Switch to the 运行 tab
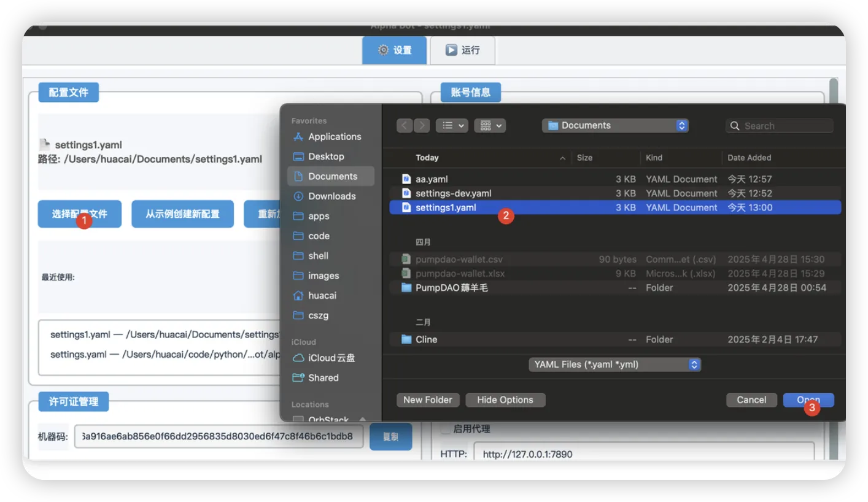 [x=462, y=50]
